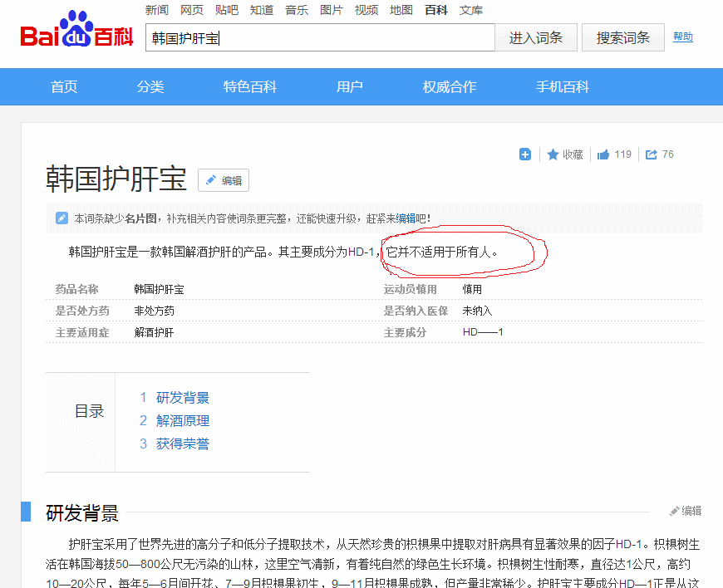
Task: Open 手机百科 in nav bar
Action: point(563,86)
